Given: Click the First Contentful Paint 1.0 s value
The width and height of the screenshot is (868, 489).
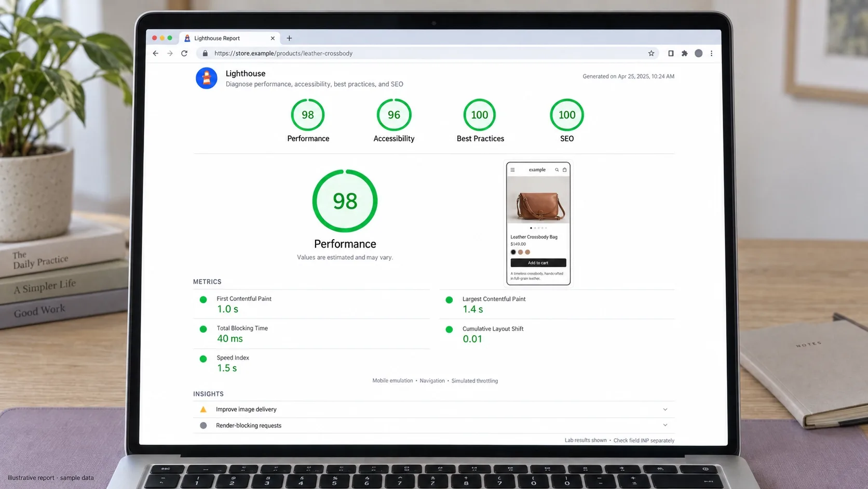Looking at the screenshot, I should click(228, 309).
